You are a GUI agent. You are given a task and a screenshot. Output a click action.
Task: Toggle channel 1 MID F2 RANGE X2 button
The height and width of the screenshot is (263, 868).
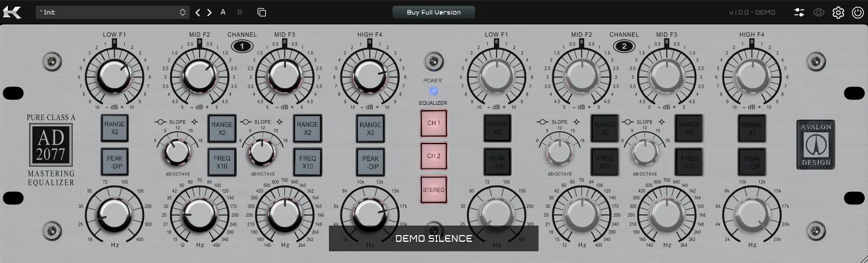coord(222,128)
